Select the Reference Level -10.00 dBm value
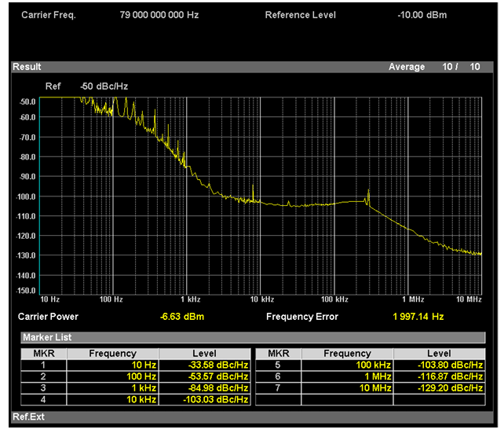 tap(422, 15)
